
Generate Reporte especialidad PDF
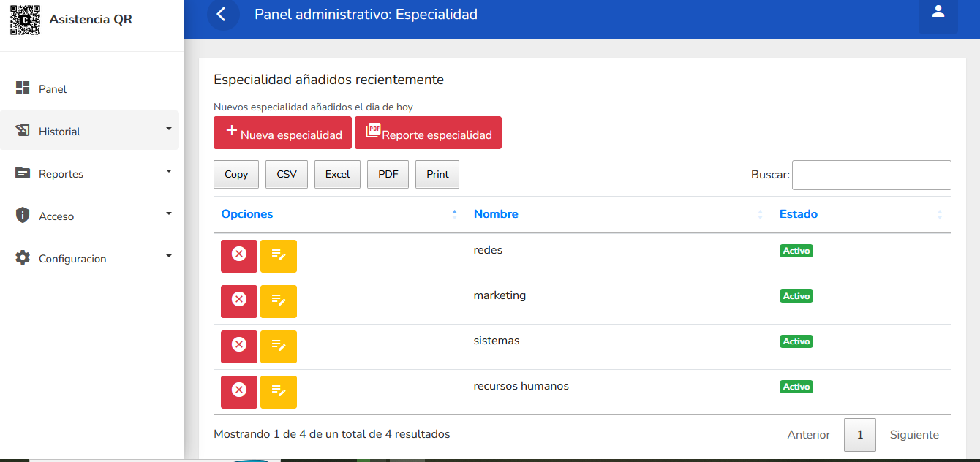(x=428, y=133)
